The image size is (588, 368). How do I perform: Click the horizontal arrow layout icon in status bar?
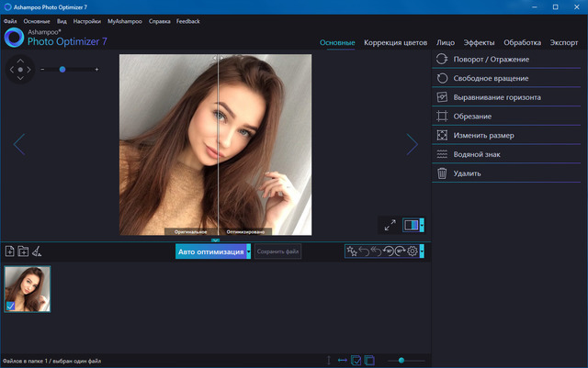(343, 360)
